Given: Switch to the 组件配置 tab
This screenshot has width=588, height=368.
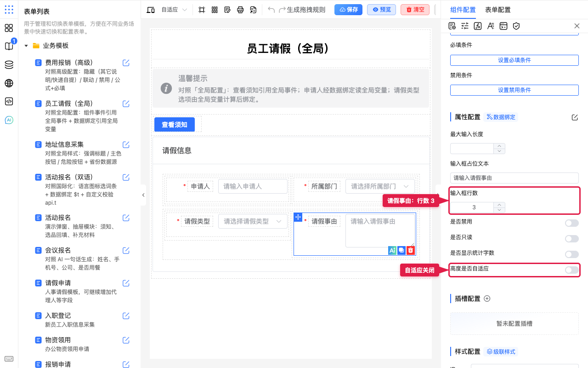Looking at the screenshot, I should [x=463, y=10].
